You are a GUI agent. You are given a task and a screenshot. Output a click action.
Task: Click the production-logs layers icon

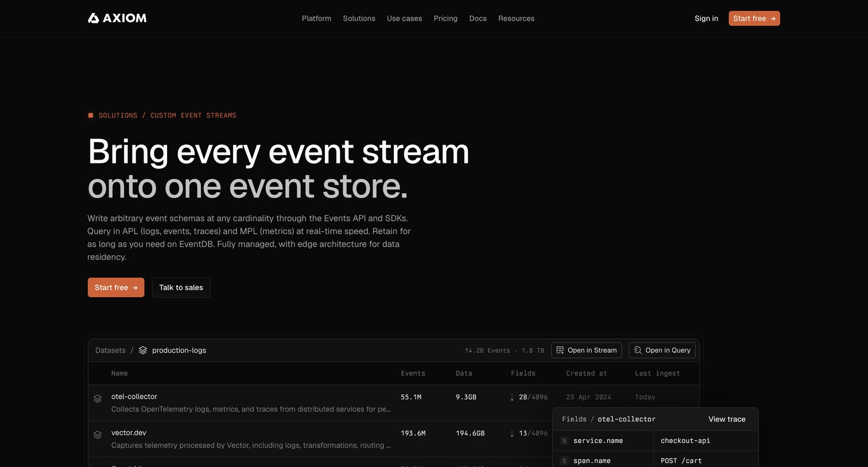[x=143, y=351]
